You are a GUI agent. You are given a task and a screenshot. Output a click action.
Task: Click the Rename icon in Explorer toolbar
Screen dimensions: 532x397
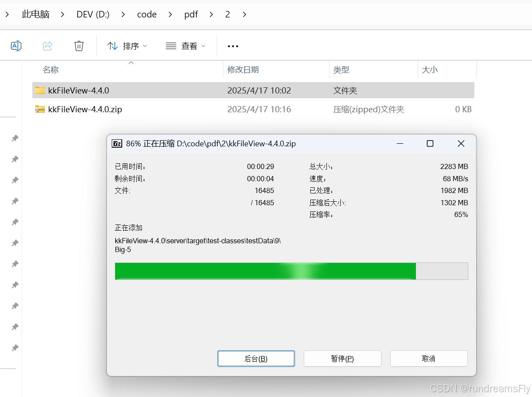16,46
